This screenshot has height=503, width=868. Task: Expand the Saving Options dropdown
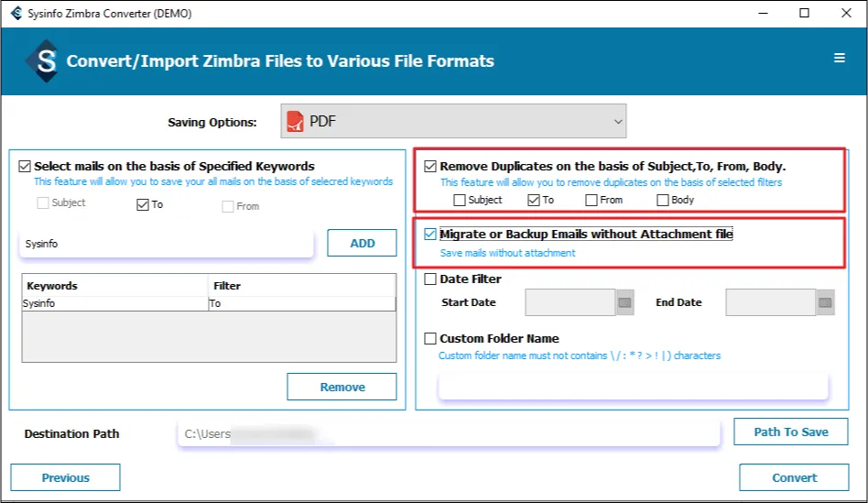click(x=618, y=121)
